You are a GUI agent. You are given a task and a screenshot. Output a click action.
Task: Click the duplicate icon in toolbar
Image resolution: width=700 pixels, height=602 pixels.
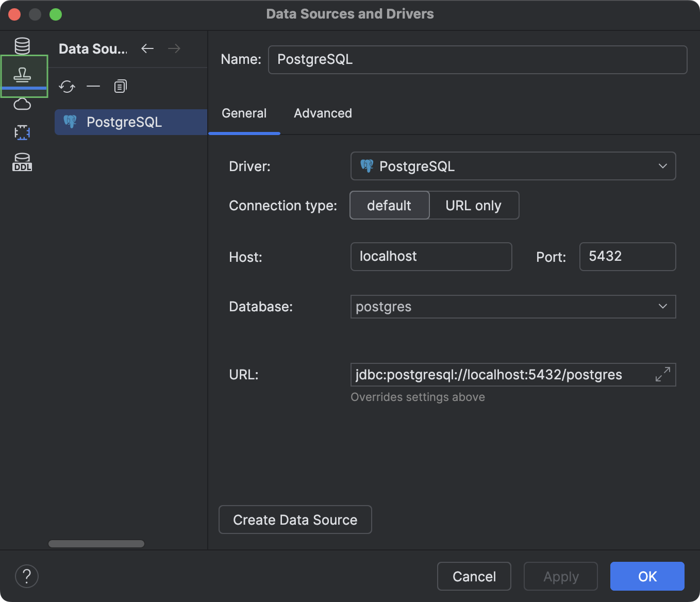120,86
